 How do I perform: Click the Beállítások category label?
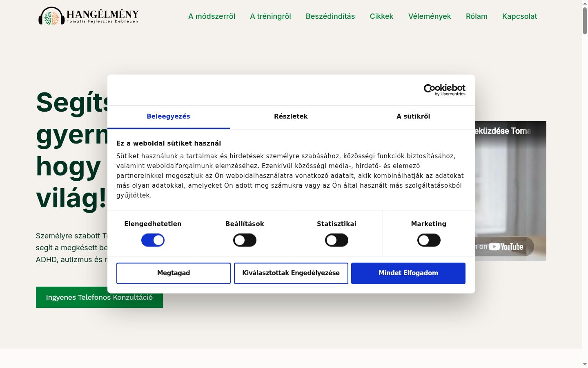click(245, 224)
